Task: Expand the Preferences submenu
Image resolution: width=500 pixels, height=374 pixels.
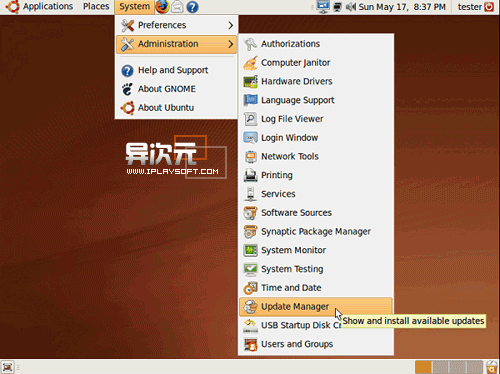Action: 176,25
